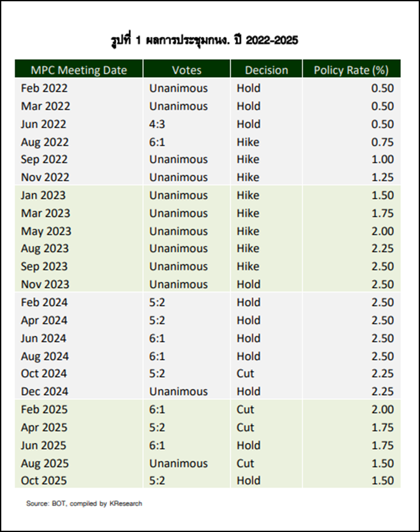Viewport: 420px width, 532px height.
Task: Select the 2.00 rate in May 2023 row
Action: (x=382, y=231)
